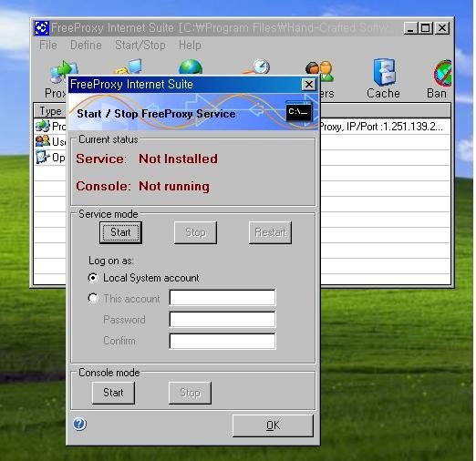This screenshot has width=476, height=461.
Task: Click Start in Service mode
Action: 120,232
